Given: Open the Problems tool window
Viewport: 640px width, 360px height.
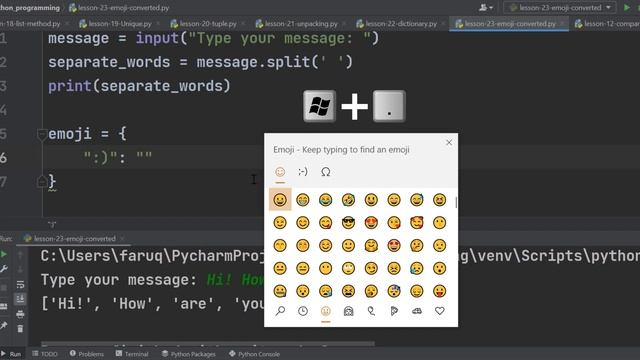Looking at the screenshot, I should 87,354.
